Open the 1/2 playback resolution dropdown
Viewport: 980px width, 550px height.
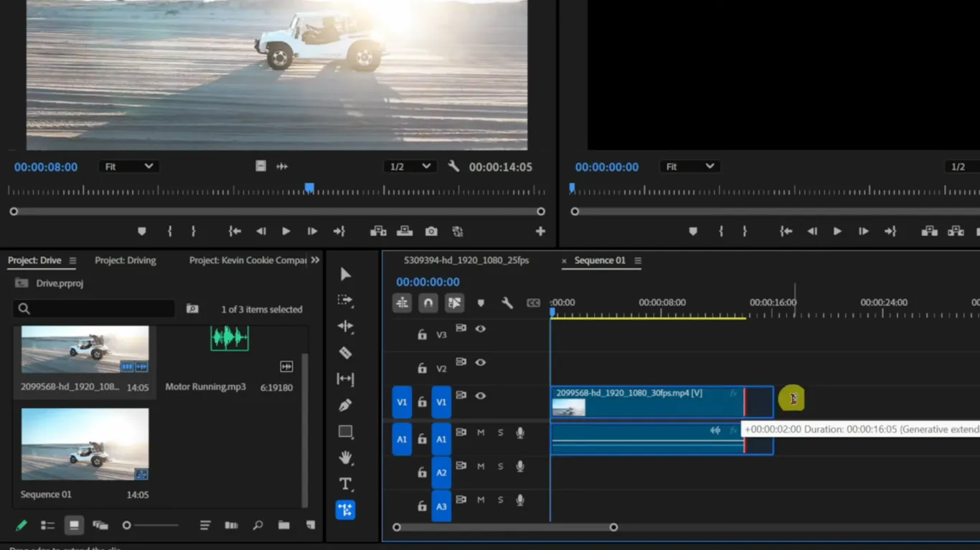pyautogui.click(x=410, y=166)
